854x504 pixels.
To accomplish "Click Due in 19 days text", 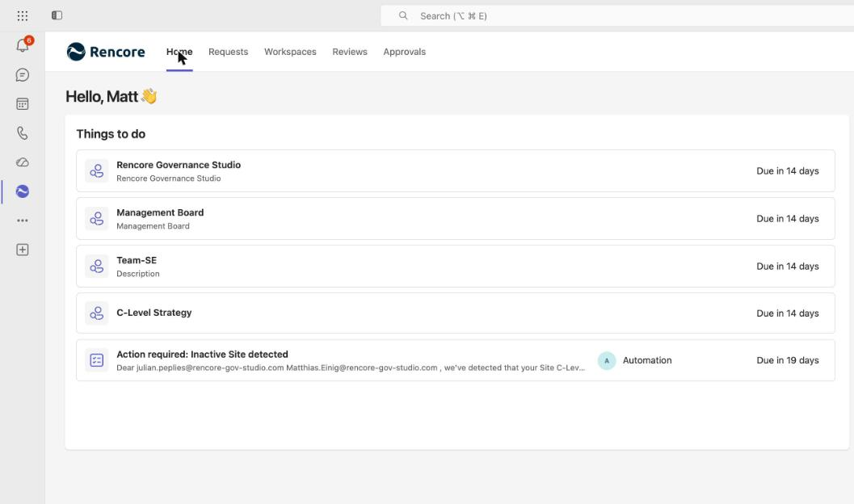I will [788, 360].
